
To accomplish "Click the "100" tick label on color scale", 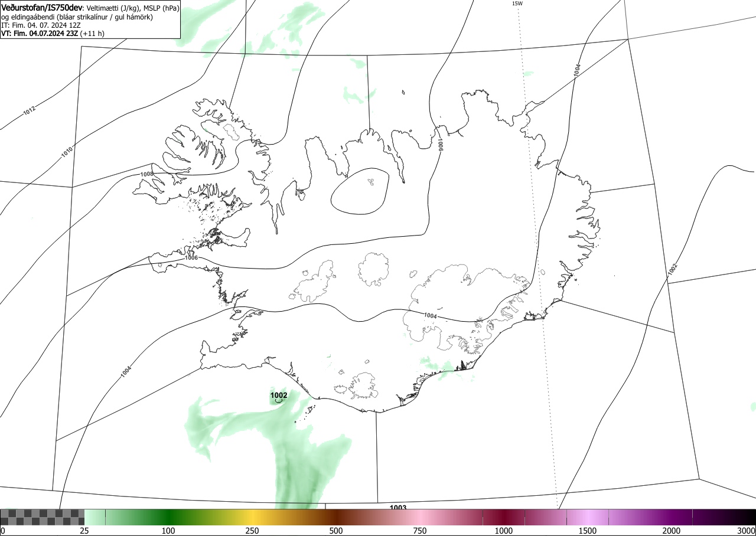I will point(168,531).
